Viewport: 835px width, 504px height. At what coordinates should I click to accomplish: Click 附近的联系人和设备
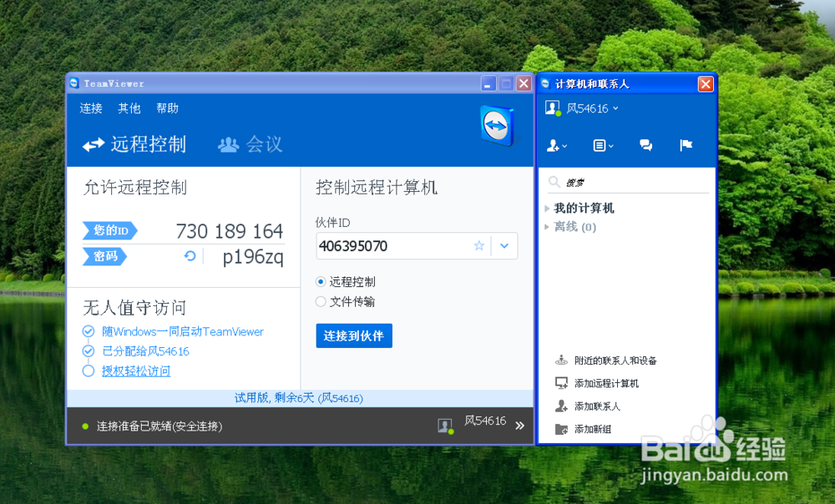pos(615,360)
